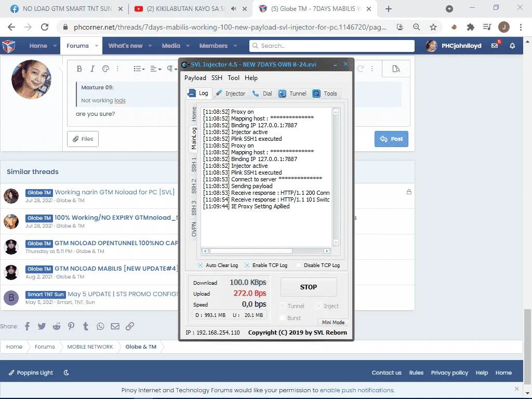
Task: Expand the Home nav dropdown arrow
Action: (55, 46)
